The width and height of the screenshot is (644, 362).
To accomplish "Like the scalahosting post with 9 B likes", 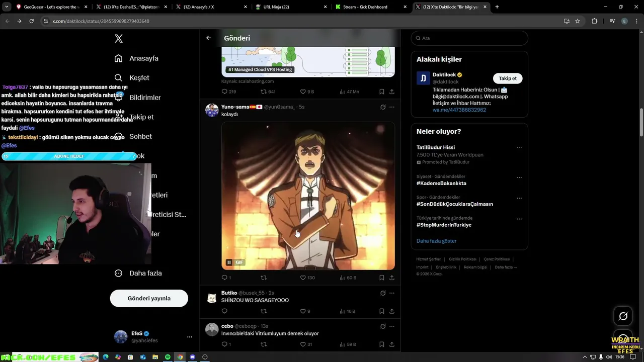I will [303, 92].
